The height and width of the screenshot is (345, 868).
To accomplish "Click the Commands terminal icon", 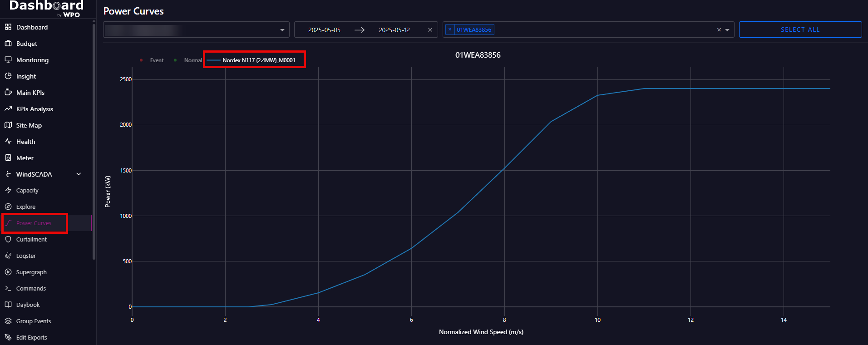I will coord(8,288).
